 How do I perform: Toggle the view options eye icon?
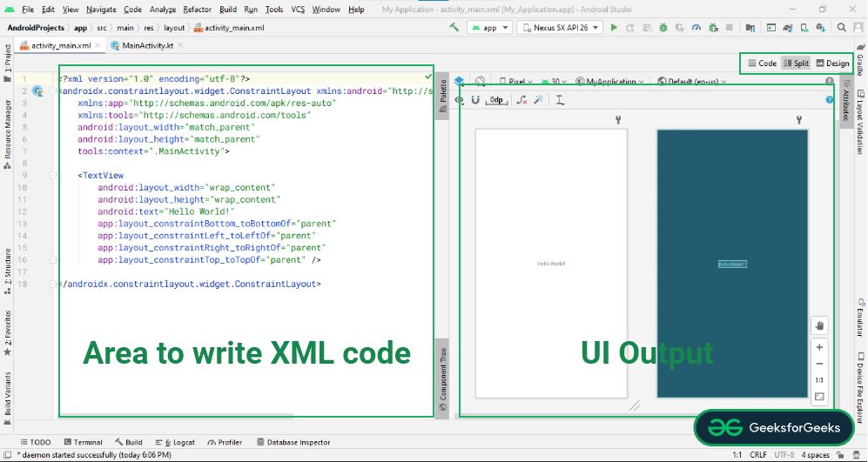pyautogui.click(x=460, y=100)
